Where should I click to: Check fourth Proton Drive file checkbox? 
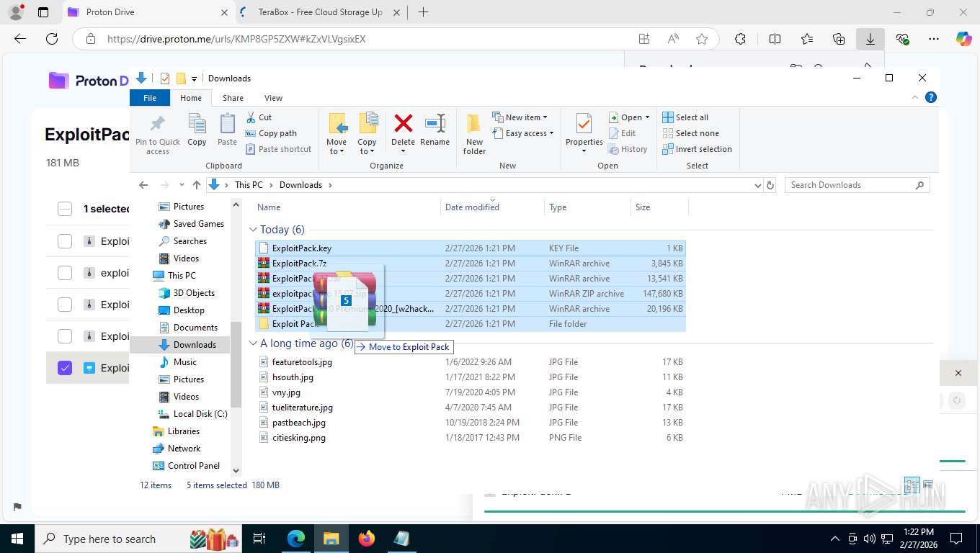[x=65, y=336]
